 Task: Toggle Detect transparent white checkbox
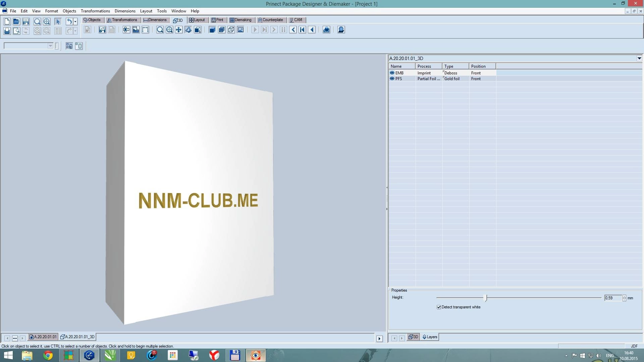(439, 307)
